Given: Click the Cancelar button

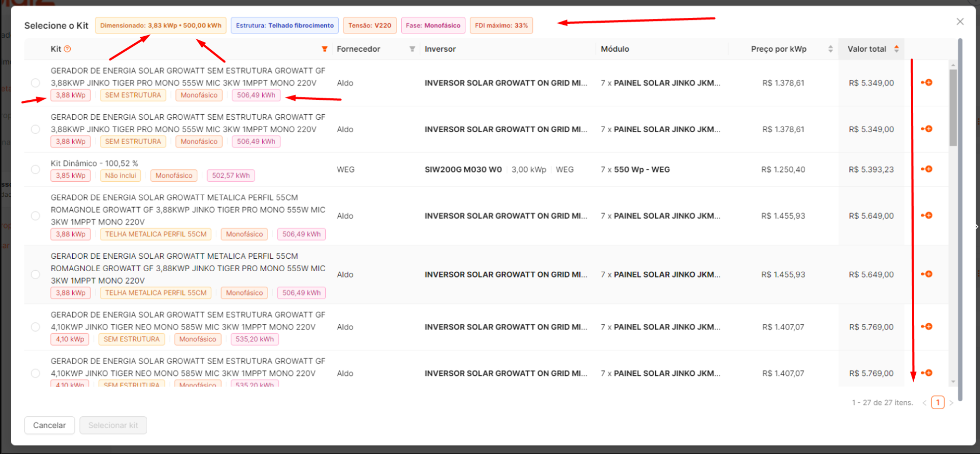Looking at the screenshot, I should click(x=50, y=425).
